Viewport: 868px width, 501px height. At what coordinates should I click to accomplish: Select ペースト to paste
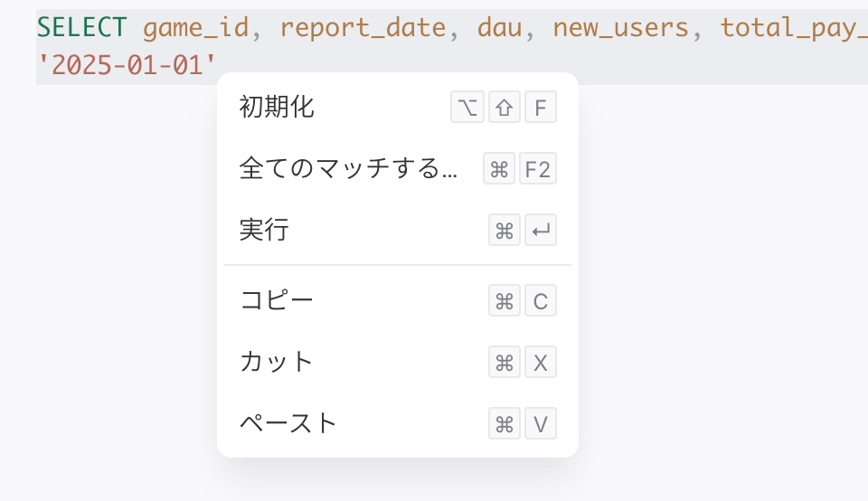(398, 423)
